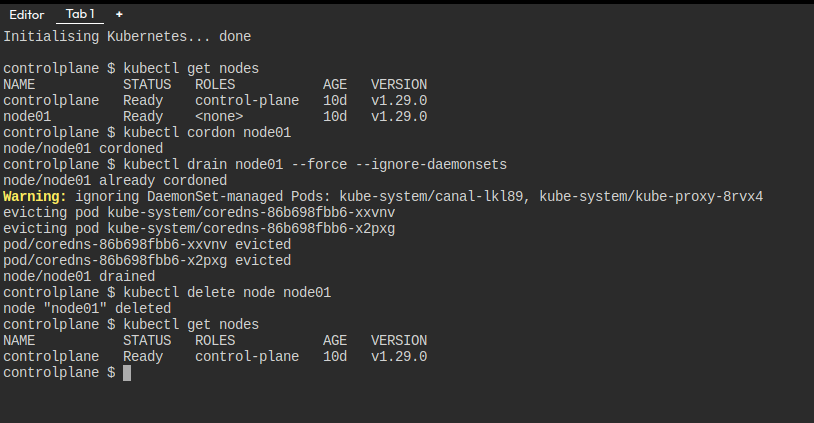The width and height of the screenshot is (814, 423).
Task: Click the ROLES header in the last table
Action: pyautogui.click(x=215, y=340)
